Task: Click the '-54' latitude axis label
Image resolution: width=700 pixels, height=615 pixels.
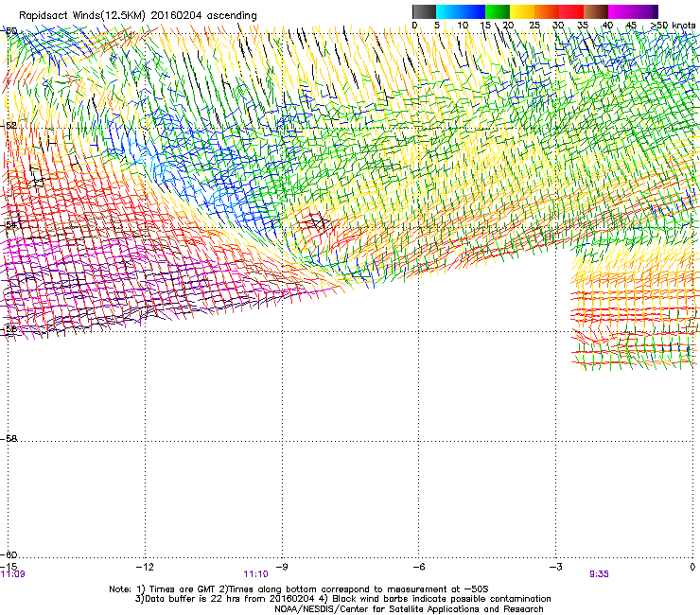Action: click(9, 224)
